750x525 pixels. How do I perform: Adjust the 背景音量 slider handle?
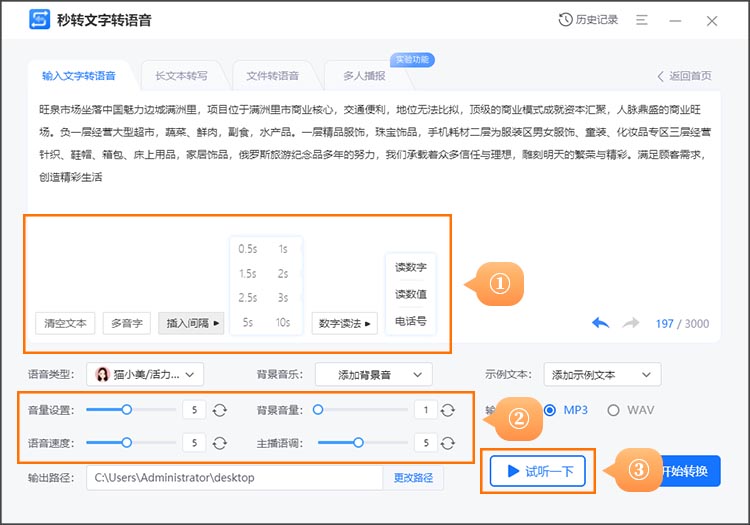point(318,410)
